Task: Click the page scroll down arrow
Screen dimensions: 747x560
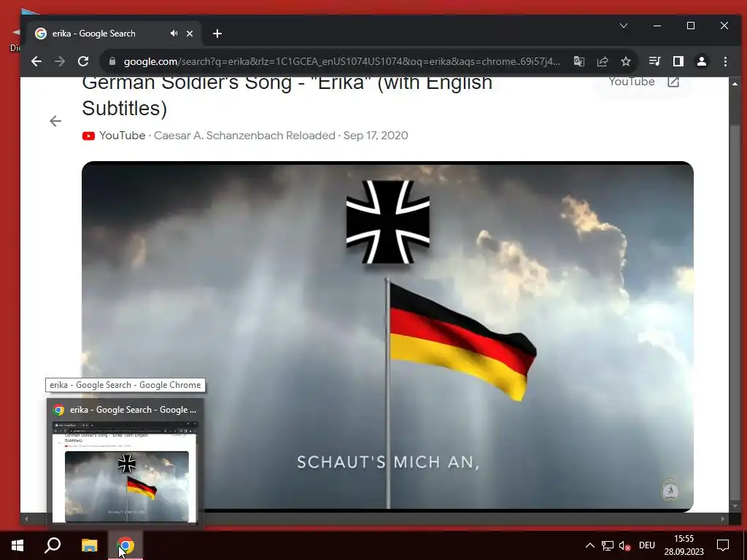Action: pos(735,506)
